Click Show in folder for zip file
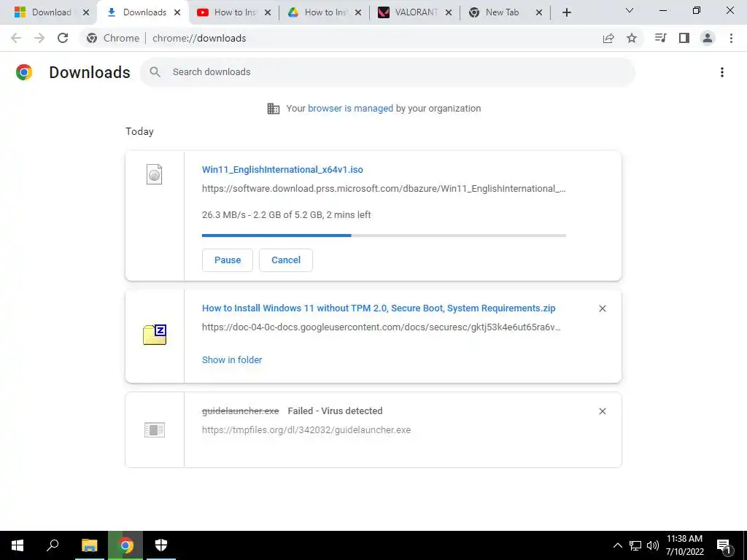The height and width of the screenshot is (560, 747). [x=232, y=360]
